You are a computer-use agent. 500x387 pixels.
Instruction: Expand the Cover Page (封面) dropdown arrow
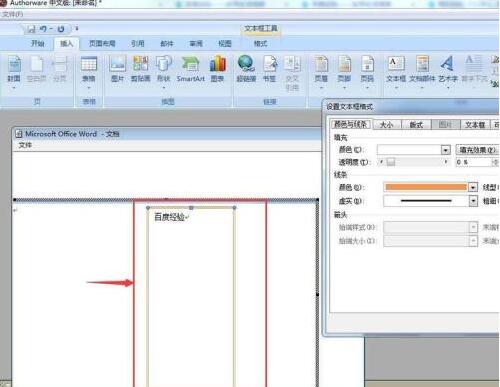point(14,88)
